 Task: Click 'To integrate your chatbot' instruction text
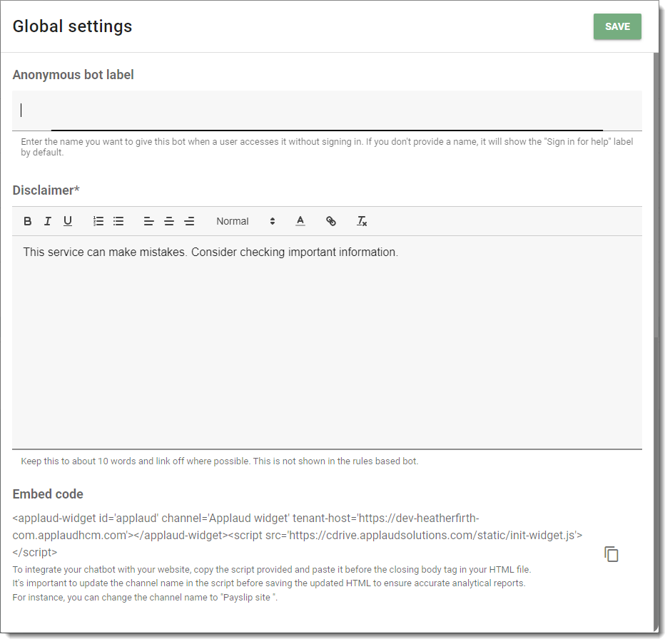272,570
